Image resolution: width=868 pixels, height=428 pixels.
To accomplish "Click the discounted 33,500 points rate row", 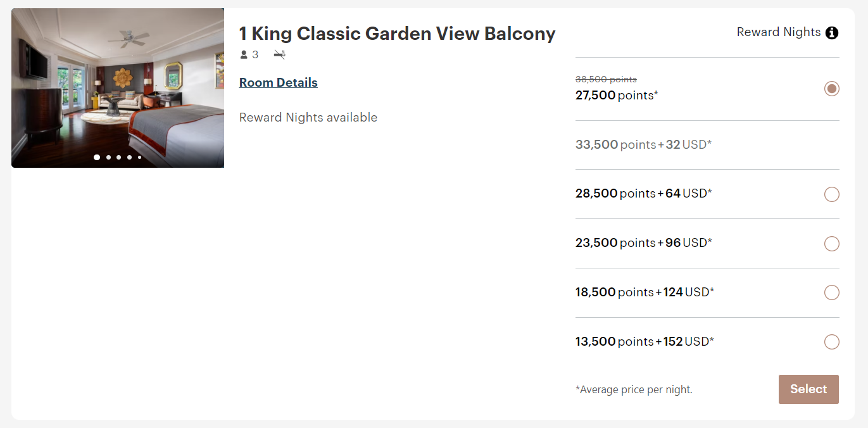I will tap(641, 144).
